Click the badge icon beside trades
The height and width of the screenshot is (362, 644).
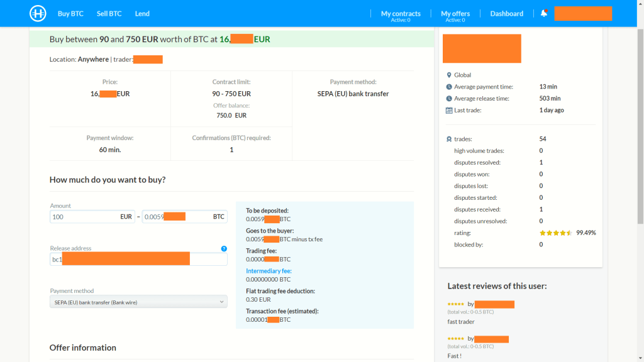coord(448,139)
